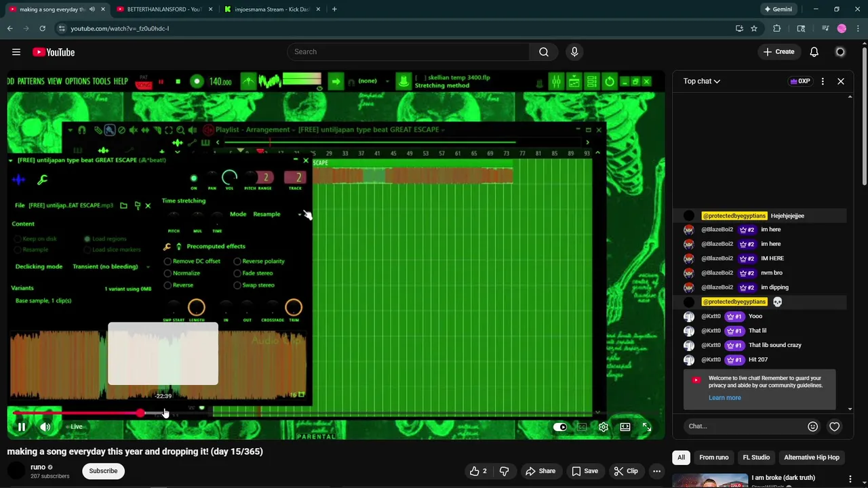This screenshot has width=868, height=488.
Task: Click Save button
Action: [x=585, y=471]
